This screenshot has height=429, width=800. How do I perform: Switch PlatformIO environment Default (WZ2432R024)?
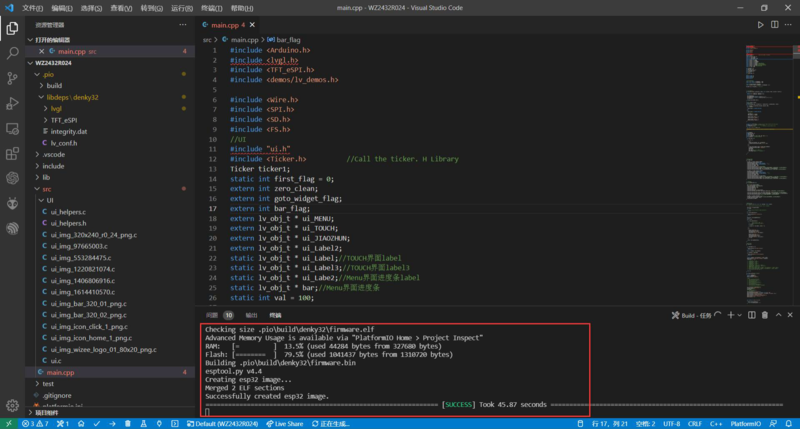222,424
